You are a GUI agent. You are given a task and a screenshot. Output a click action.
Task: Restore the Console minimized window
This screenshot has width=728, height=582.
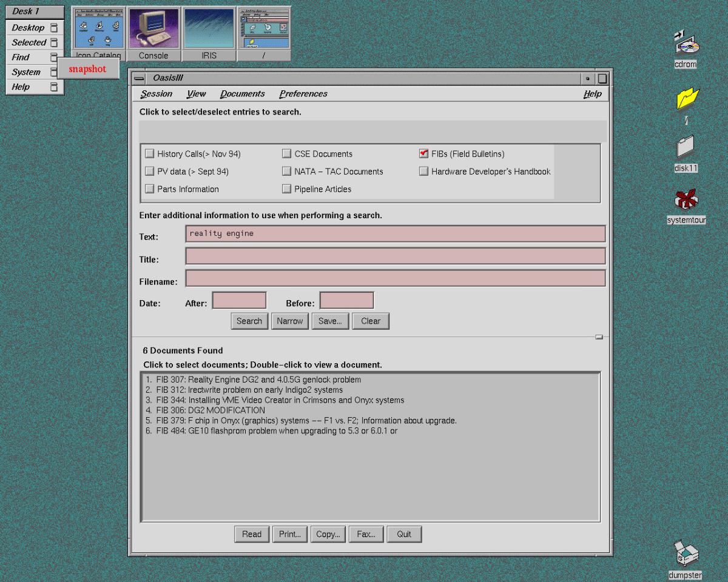[153, 34]
